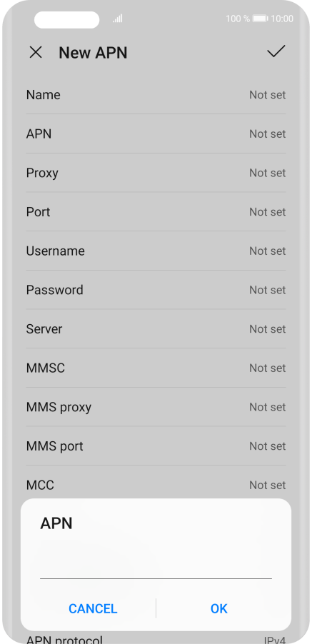Viewport: 312px width, 644px height.
Task: Tap the signal strength status icon
Action: pyautogui.click(x=118, y=19)
